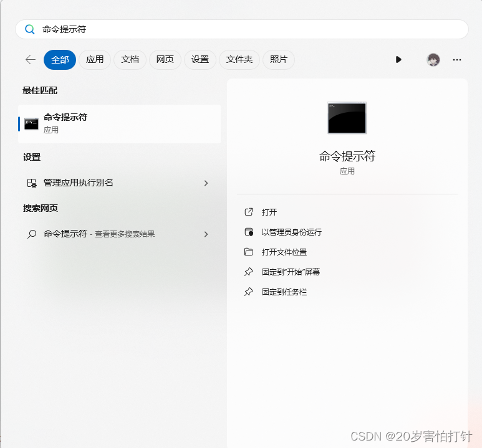Open the user account avatar
This screenshot has width=482, height=448.
point(433,60)
